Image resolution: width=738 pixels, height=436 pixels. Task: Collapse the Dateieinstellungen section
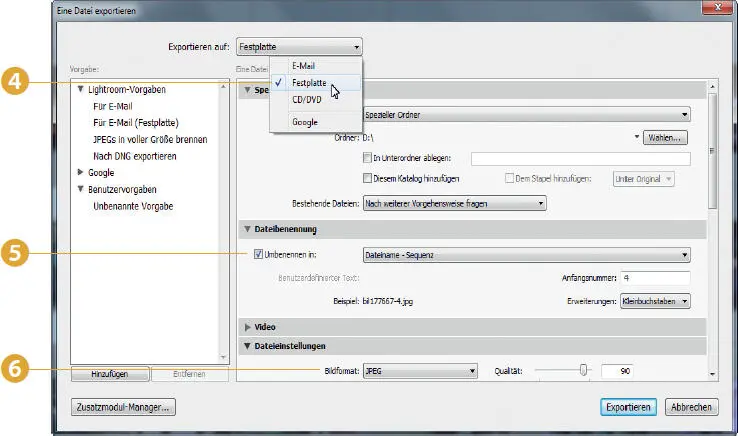[x=247, y=346]
